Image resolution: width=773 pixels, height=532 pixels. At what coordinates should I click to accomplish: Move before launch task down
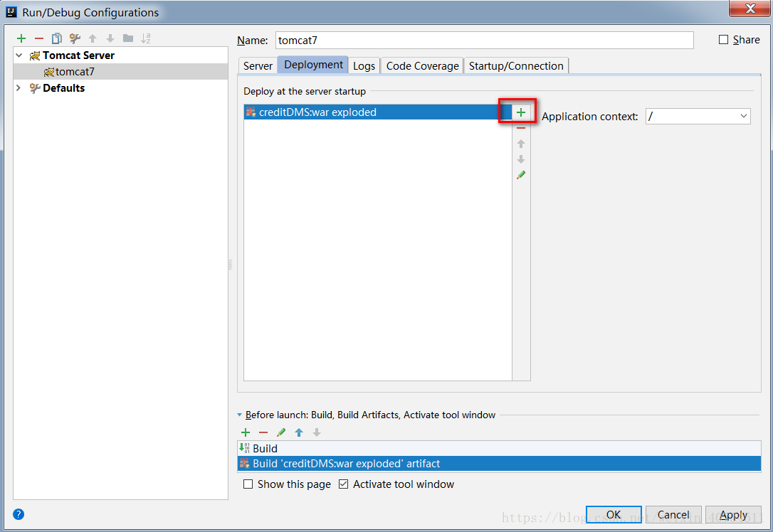tap(317, 432)
